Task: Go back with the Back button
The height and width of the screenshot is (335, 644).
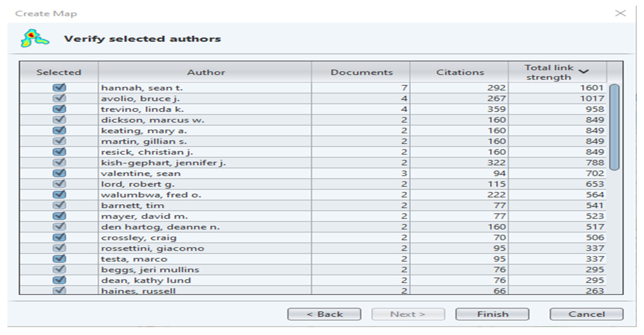Action: click(324, 314)
